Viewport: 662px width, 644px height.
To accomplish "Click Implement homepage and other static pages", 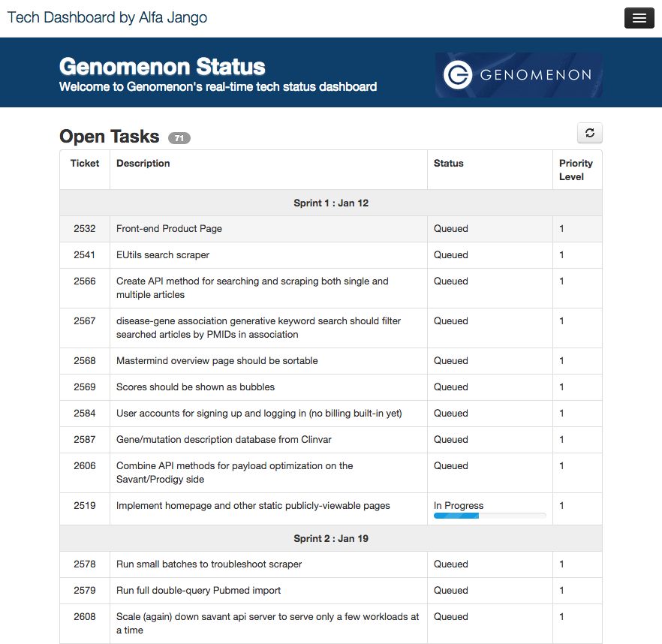I will click(253, 506).
